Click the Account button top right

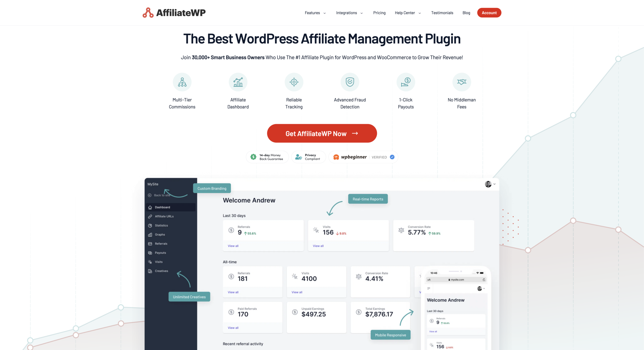coord(489,13)
